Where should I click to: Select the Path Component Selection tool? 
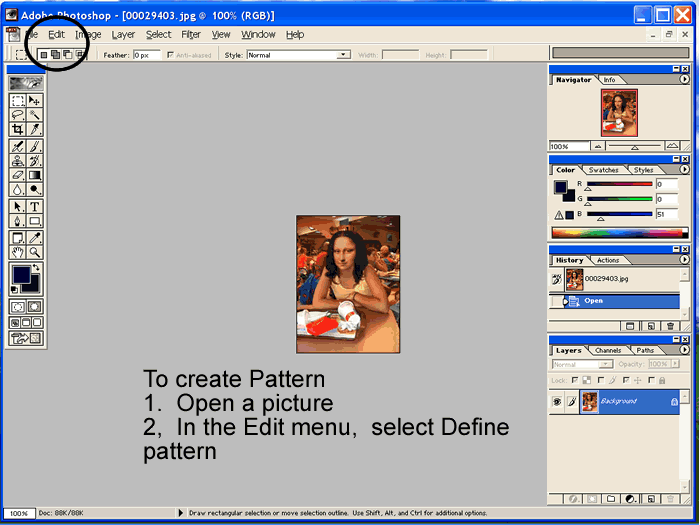[x=18, y=207]
